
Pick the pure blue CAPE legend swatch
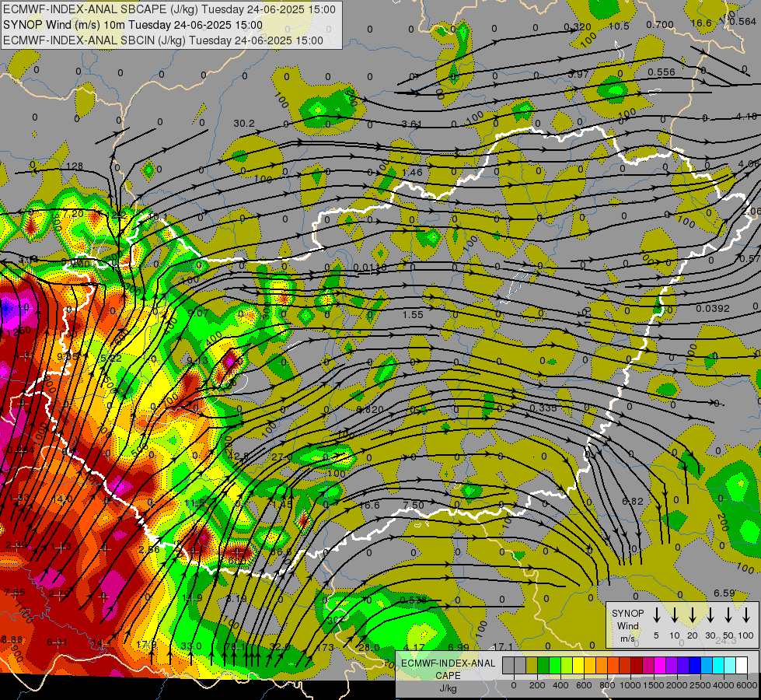695,665
